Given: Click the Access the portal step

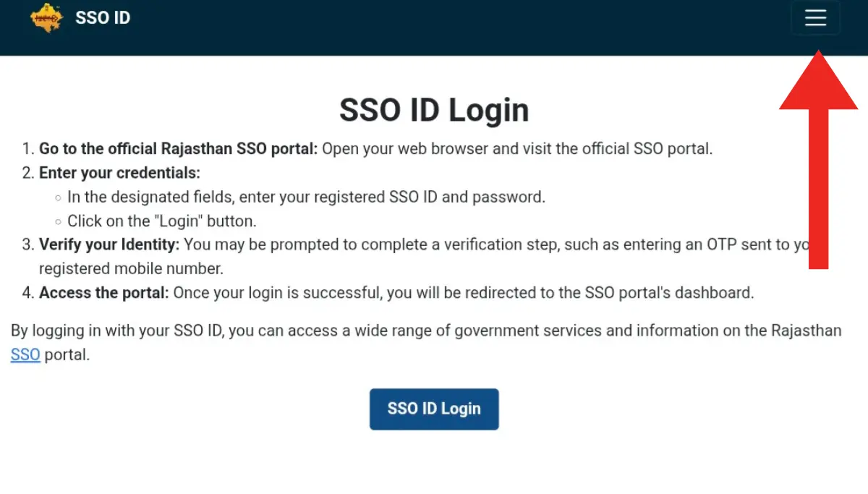Looking at the screenshot, I should pyautogui.click(x=103, y=293).
